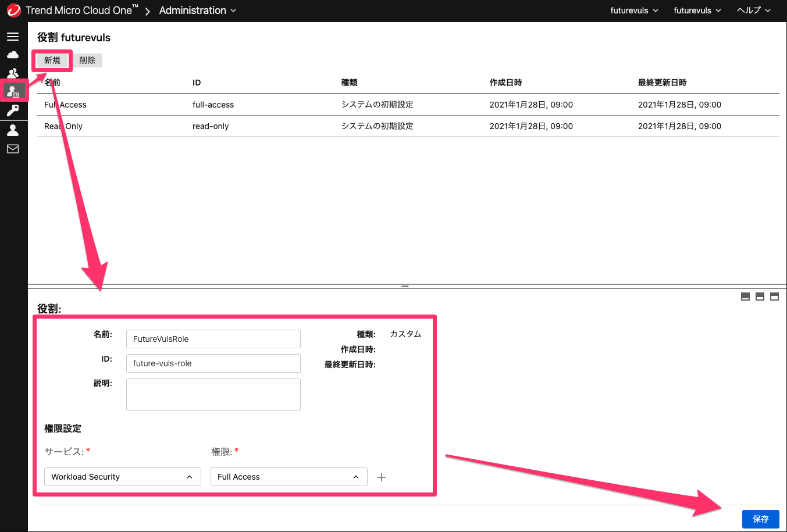Viewport: 787px width, 532px height.
Task: Add another permission with plus icon
Action: pyautogui.click(x=382, y=477)
